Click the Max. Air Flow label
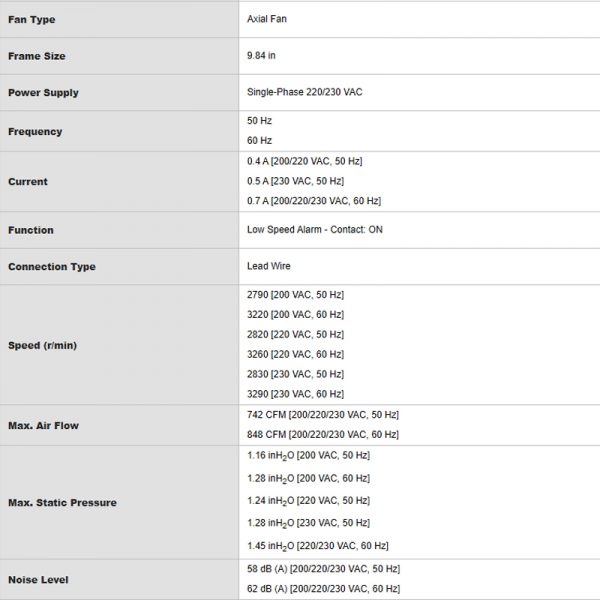Viewport: 600px width, 600px height. pos(44,426)
